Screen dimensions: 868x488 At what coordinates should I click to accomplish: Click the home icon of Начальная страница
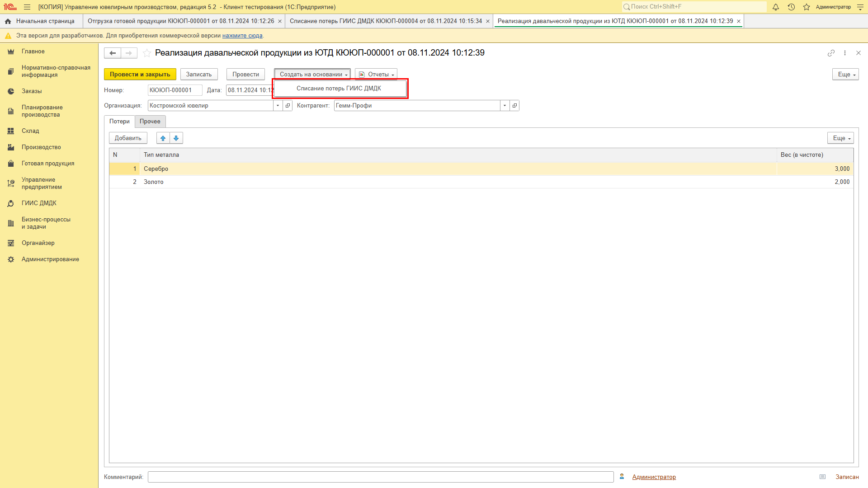coord(8,21)
